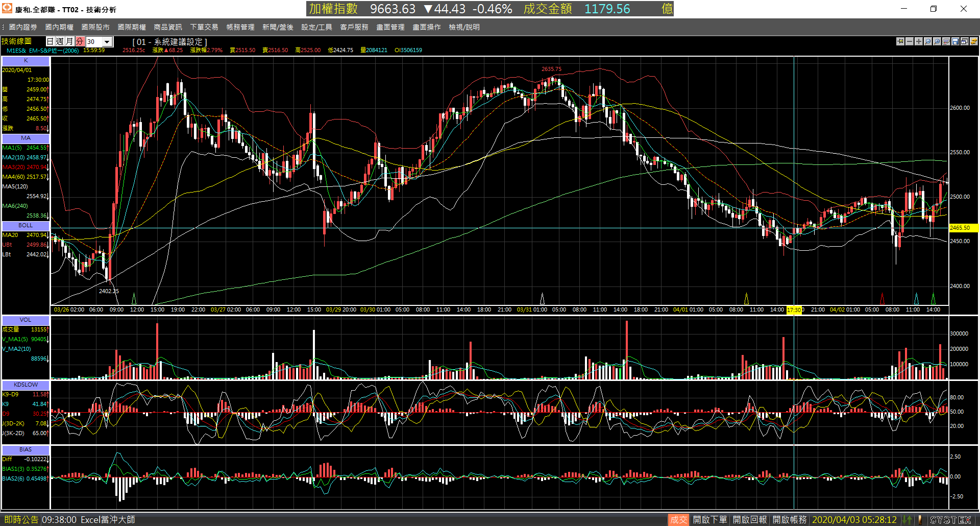
Task: Click the MA4(60) 2517.57 value row
Action: 26,177
